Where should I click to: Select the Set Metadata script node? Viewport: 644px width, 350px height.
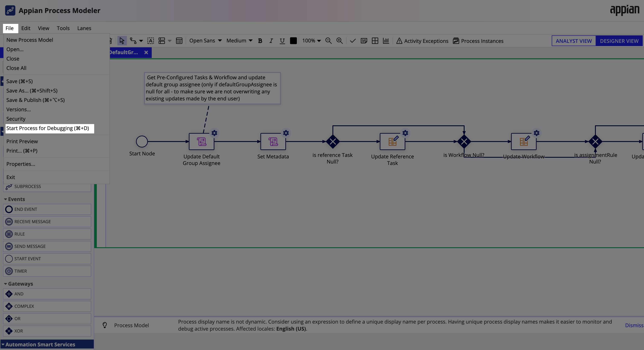[273, 142]
